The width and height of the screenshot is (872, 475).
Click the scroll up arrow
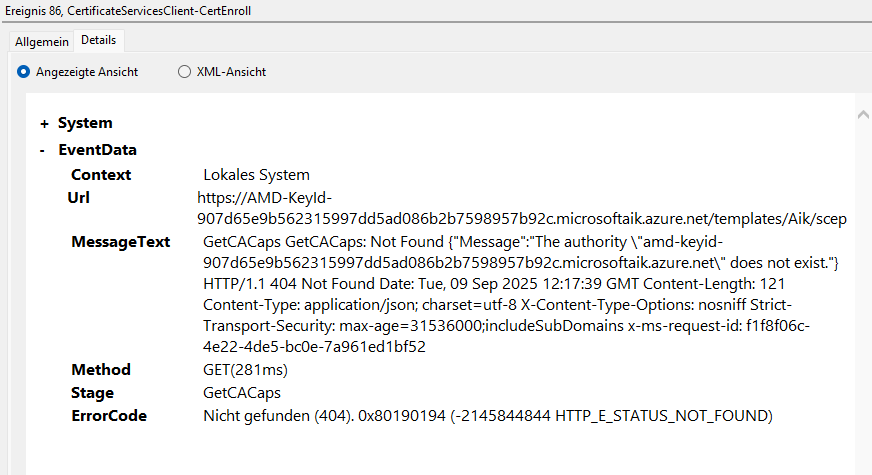(x=863, y=116)
